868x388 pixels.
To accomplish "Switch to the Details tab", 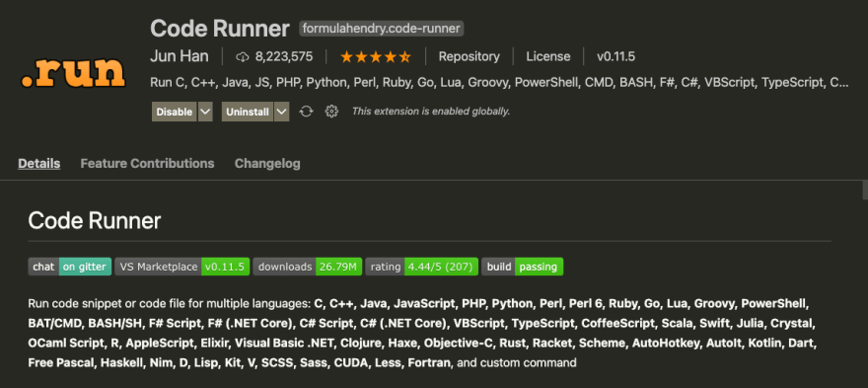I will (x=39, y=164).
